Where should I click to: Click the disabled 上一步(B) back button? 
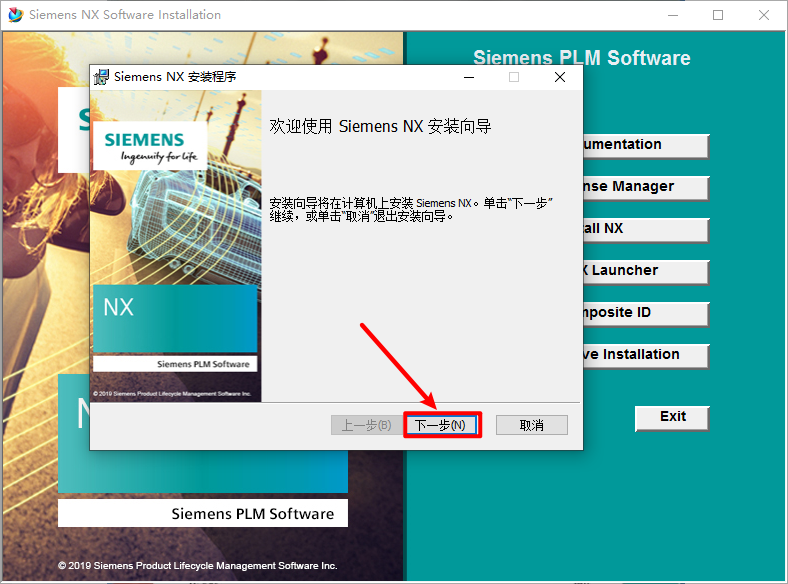tap(366, 425)
